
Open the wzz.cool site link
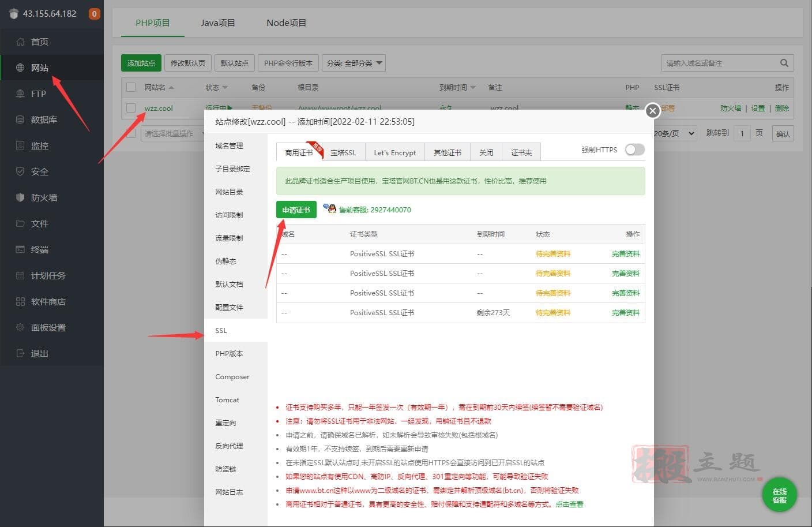(159, 108)
